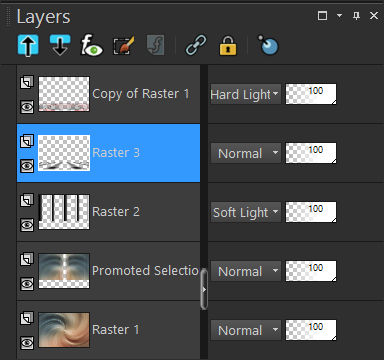Toggle the lock transparency padlock icon
384x360 pixels.
(x=228, y=45)
